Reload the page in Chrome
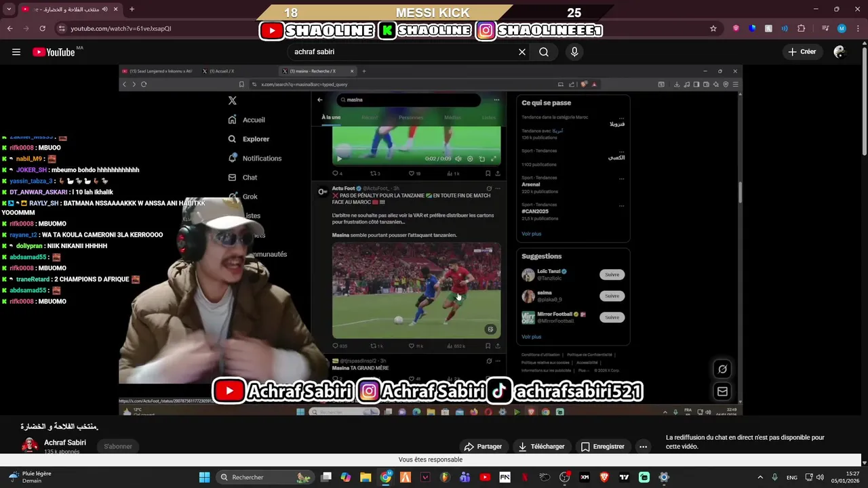Screen dimensions: 868x488 coord(42,28)
